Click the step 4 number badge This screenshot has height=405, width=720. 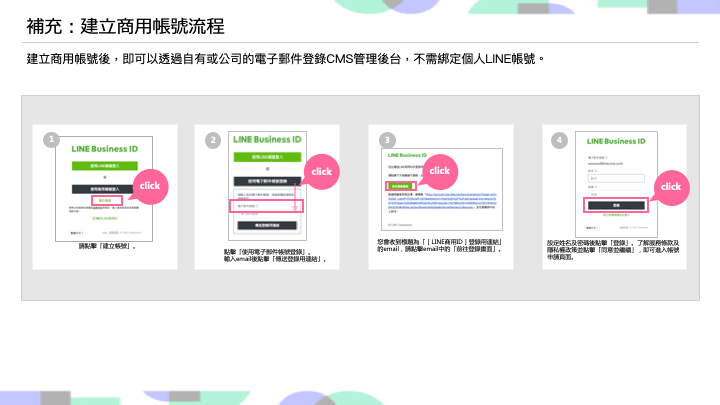click(560, 139)
